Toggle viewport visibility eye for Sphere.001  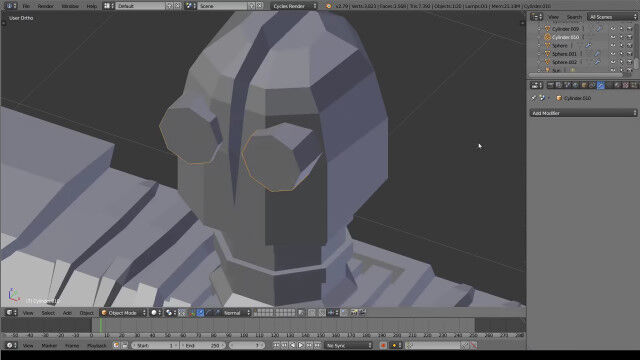click(x=613, y=54)
